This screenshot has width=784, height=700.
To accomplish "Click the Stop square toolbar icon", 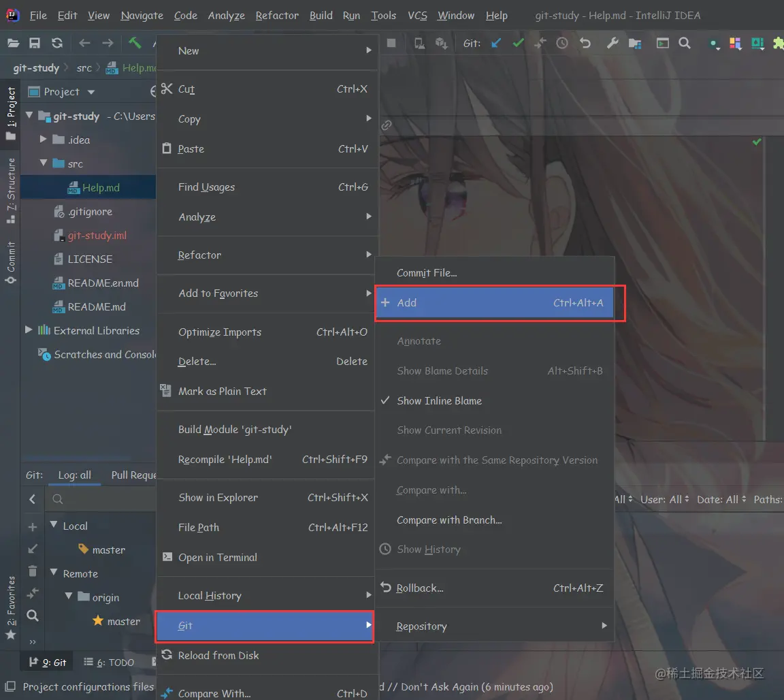I will click(391, 44).
